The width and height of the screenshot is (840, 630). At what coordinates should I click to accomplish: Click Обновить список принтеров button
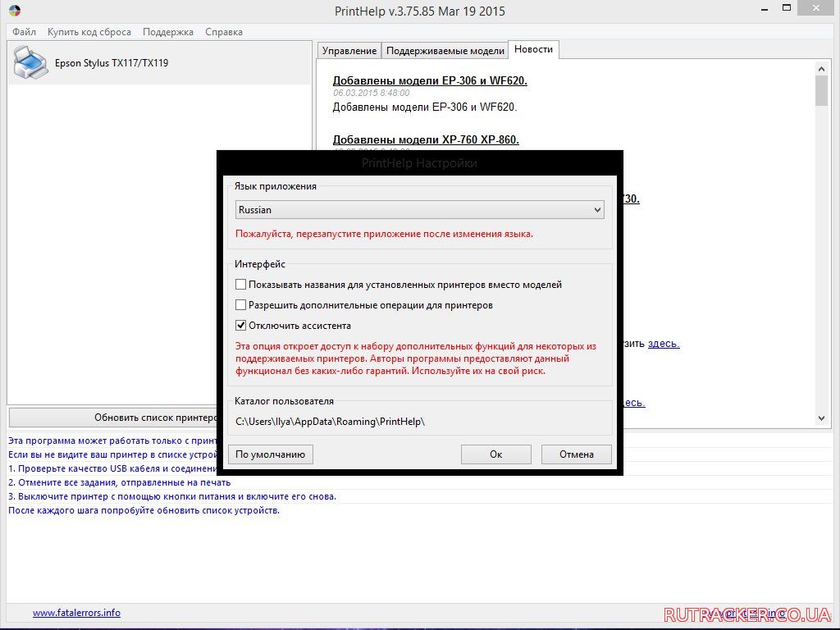tap(113, 418)
